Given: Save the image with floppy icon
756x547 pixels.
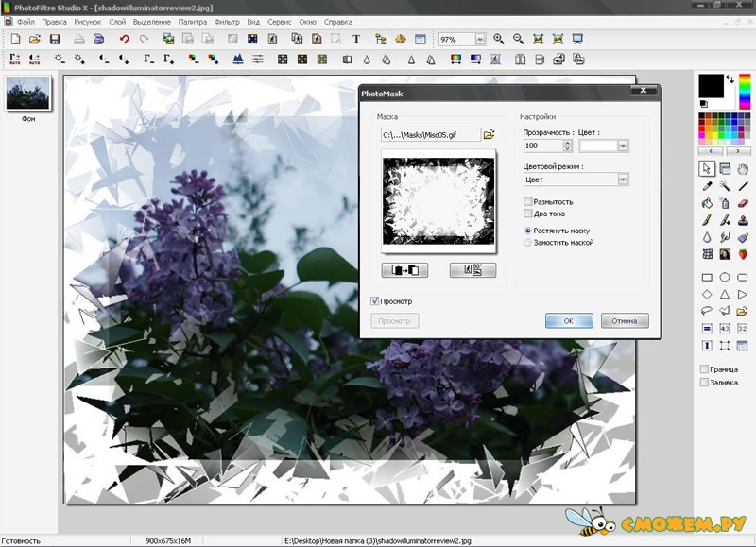Looking at the screenshot, I should tap(55, 39).
